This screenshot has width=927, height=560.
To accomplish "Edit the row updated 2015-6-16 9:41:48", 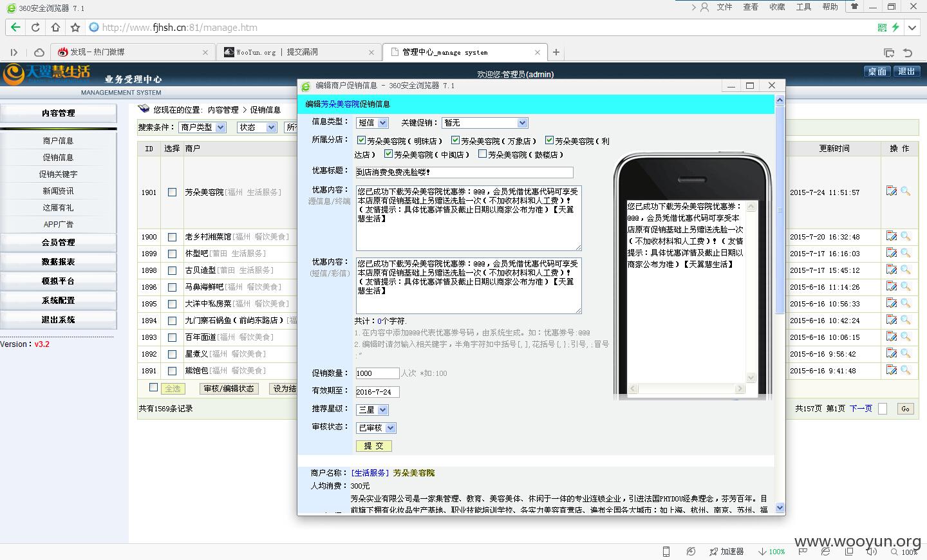I will 892,370.
